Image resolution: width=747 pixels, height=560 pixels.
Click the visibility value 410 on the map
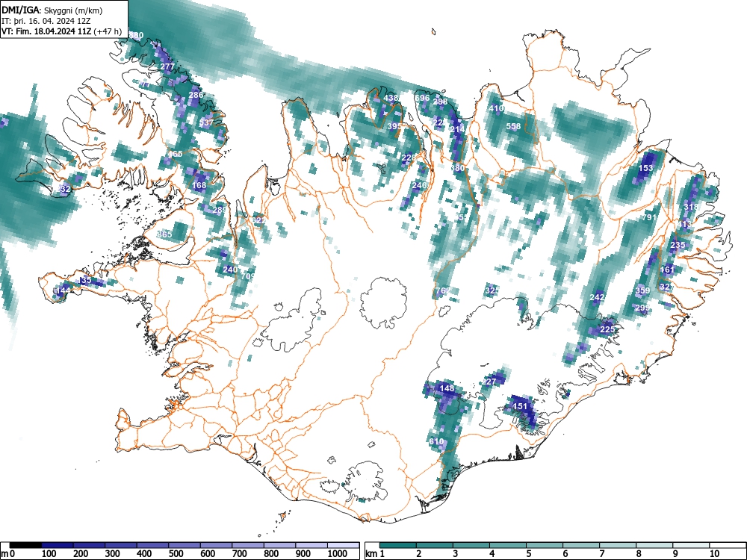pyautogui.click(x=497, y=108)
